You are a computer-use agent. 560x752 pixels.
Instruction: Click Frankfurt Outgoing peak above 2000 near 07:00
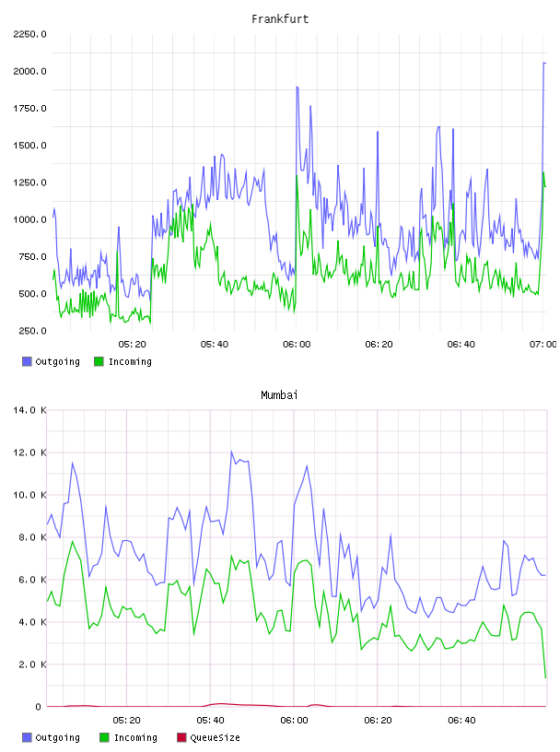point(544,63)
